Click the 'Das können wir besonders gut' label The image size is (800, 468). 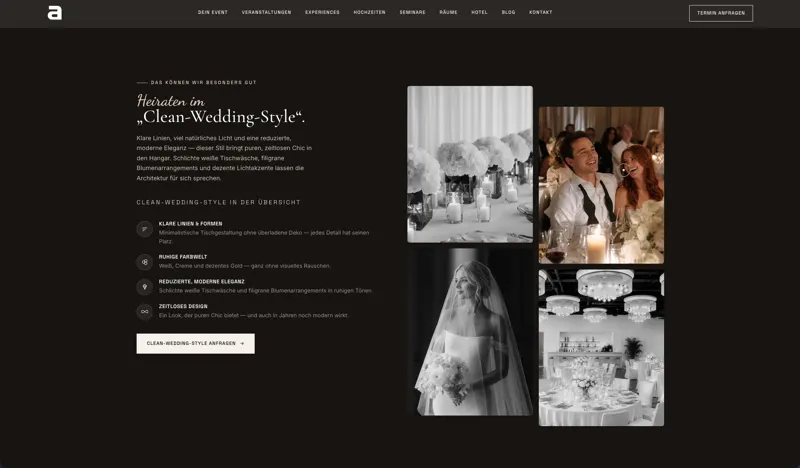coord(204,82)
